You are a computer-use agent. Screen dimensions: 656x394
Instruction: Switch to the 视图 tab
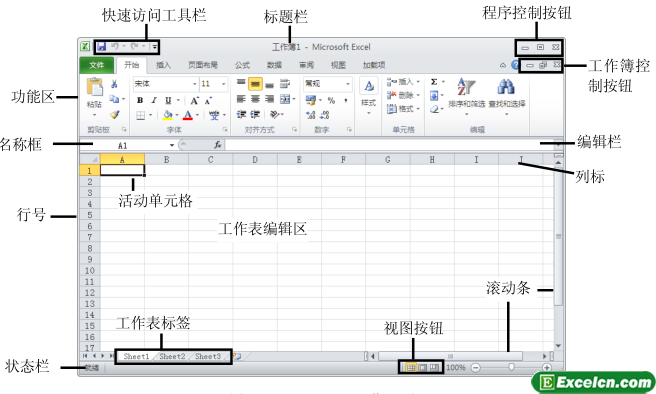pos(338,65)
